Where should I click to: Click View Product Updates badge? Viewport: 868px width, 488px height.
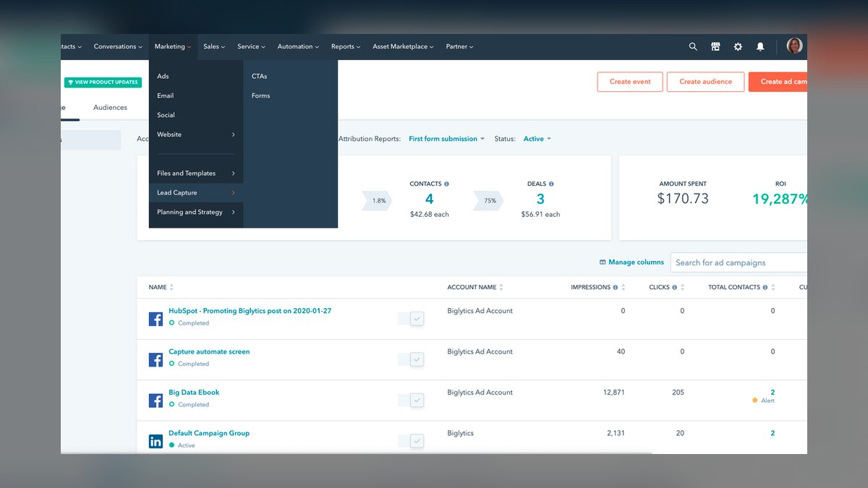(x=102, y=82)
